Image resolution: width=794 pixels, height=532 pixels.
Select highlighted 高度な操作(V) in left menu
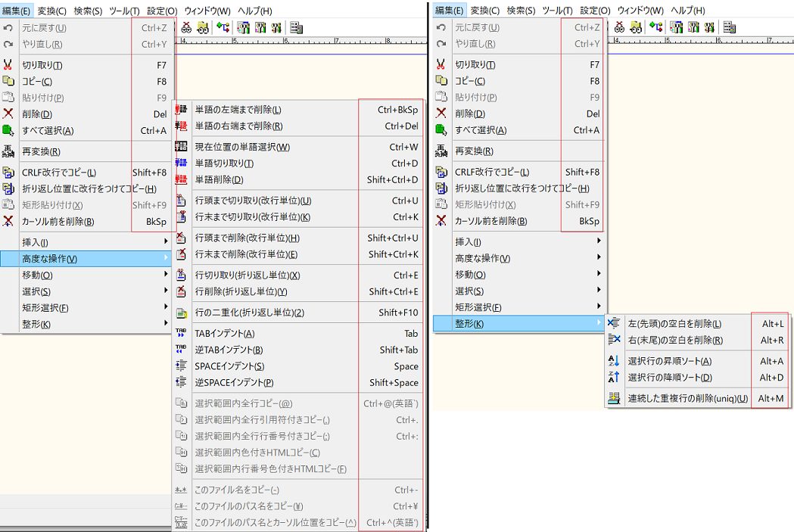(86, 259)
